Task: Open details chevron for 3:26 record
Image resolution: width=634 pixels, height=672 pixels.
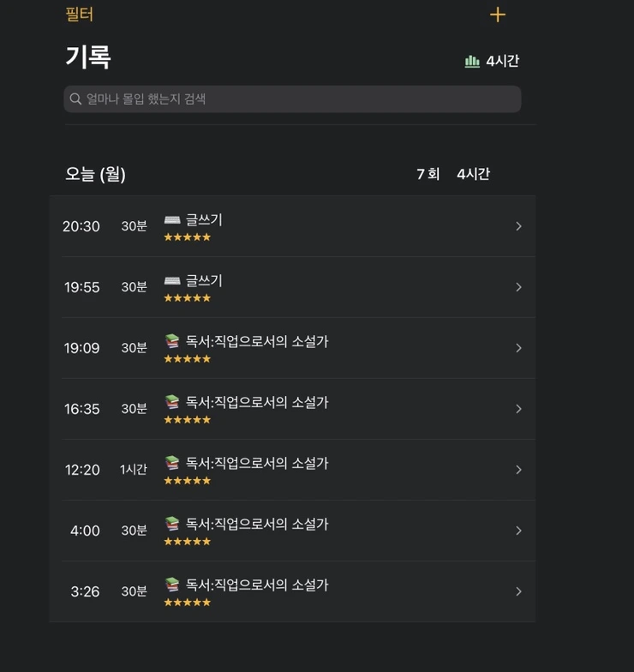Action: point(518,591)
